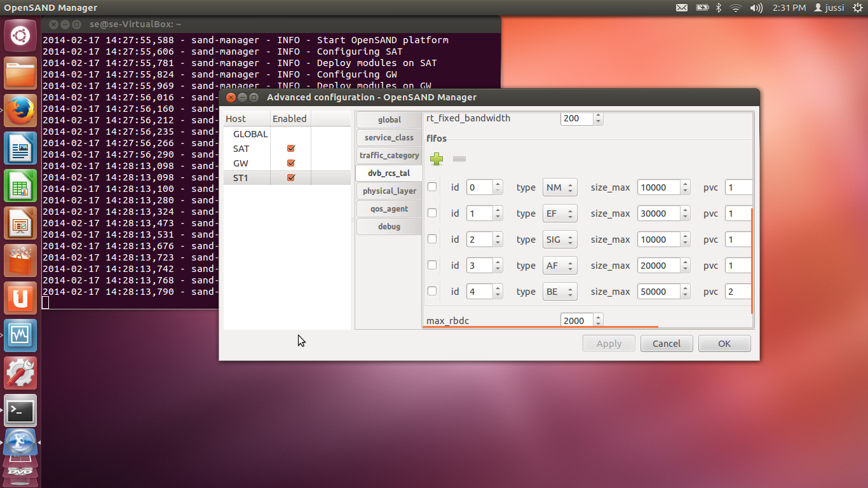This screenshot has height=488, width=868.
Task: Select the checkbox for fifo id 2
Action: 432,239
